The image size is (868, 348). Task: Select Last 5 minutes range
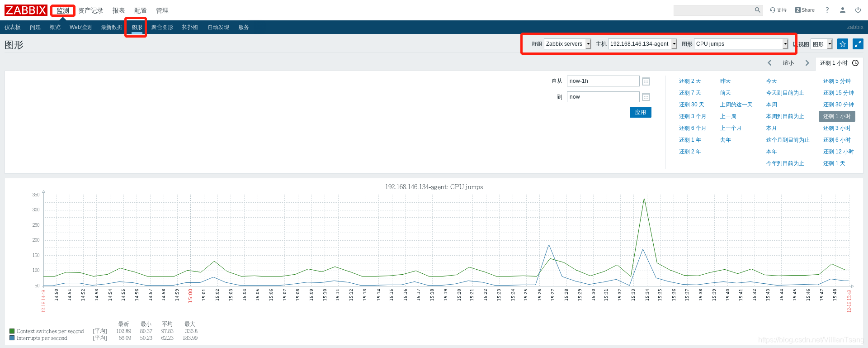click(837, 81)
